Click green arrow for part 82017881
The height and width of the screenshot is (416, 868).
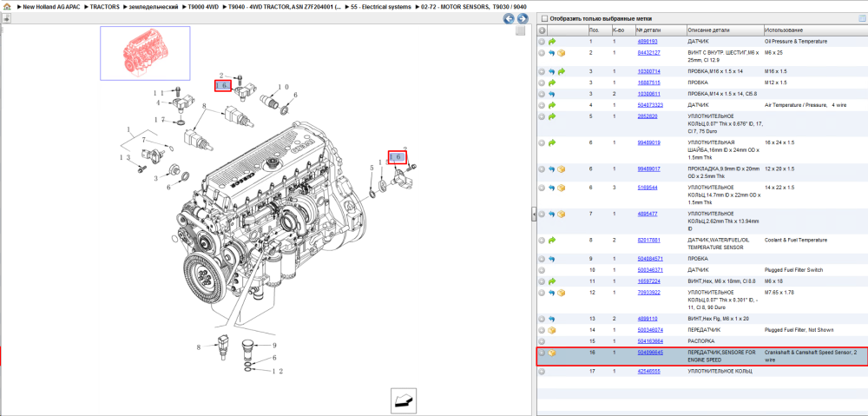coord(552,241)
